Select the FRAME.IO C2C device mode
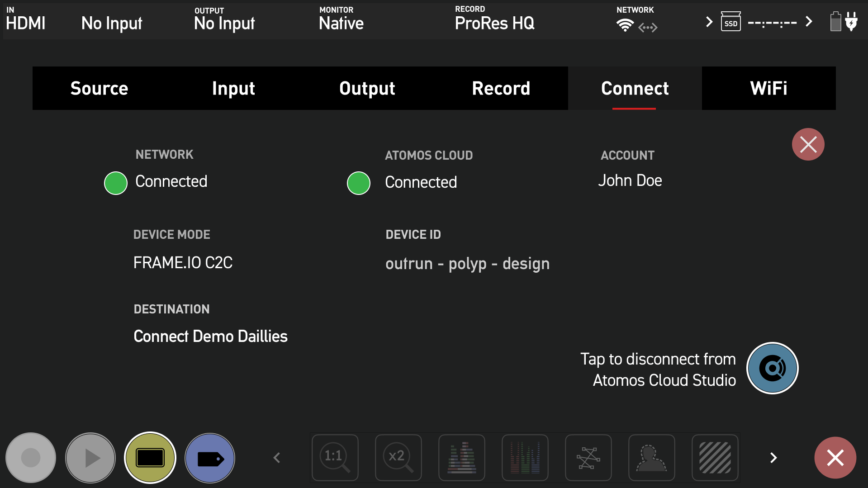Screen dimensions: 868x488 (x=183, y=263)
